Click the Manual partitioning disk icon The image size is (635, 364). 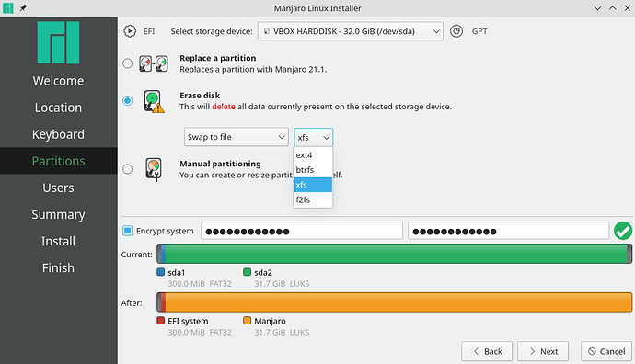[154, 169]
